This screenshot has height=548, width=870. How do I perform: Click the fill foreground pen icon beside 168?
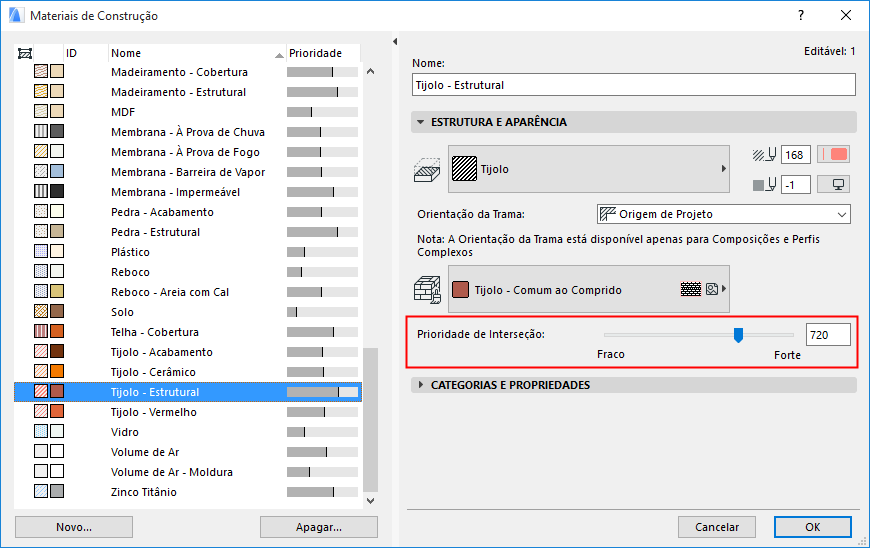[x=765, y=155]
